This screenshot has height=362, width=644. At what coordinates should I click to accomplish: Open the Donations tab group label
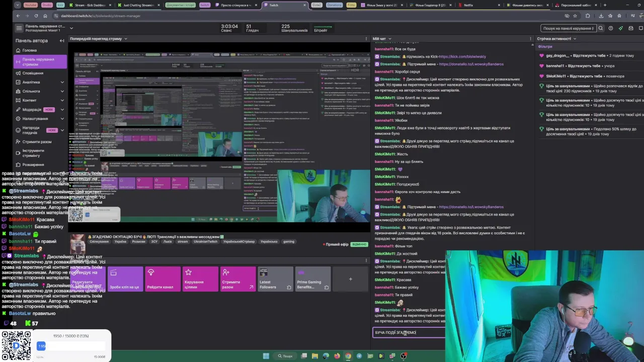pyautogui.click(x=334, y=5)
